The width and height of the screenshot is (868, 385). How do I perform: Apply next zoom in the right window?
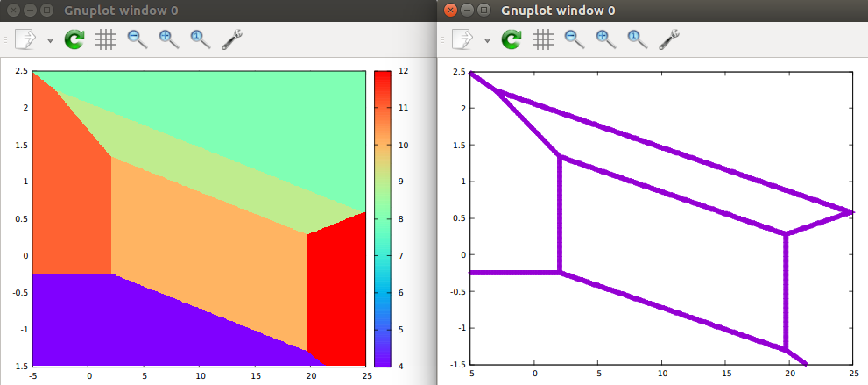click(605, 39)
